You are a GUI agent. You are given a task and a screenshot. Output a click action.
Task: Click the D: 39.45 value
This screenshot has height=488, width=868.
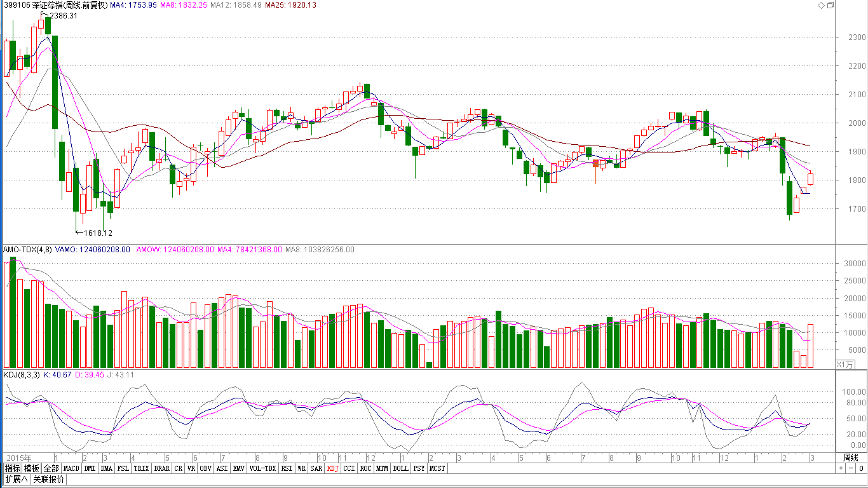point(90,375)
